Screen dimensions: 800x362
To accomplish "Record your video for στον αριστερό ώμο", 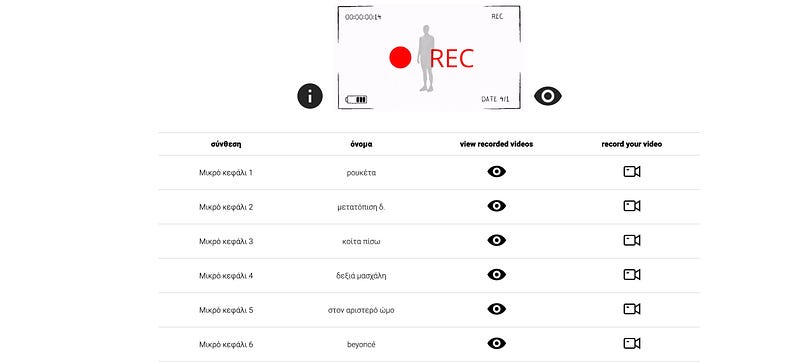I will coord(632,309).
